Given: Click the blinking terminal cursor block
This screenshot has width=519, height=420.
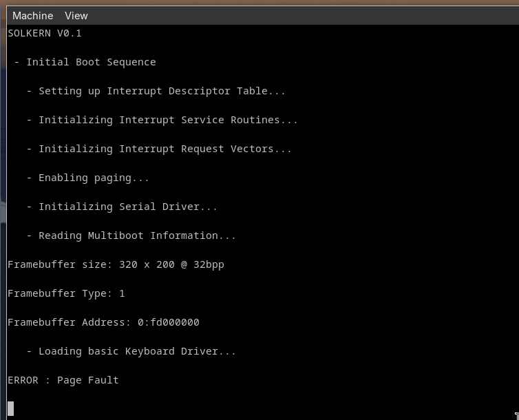Looking at the screenshot, I should pyautogui.click(x=10, y=408).
